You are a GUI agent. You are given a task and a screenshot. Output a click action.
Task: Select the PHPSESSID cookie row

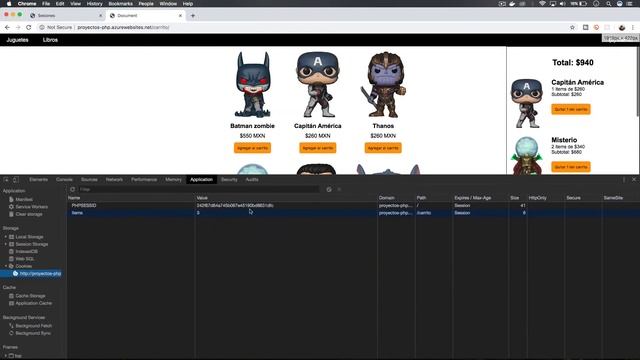353,205
